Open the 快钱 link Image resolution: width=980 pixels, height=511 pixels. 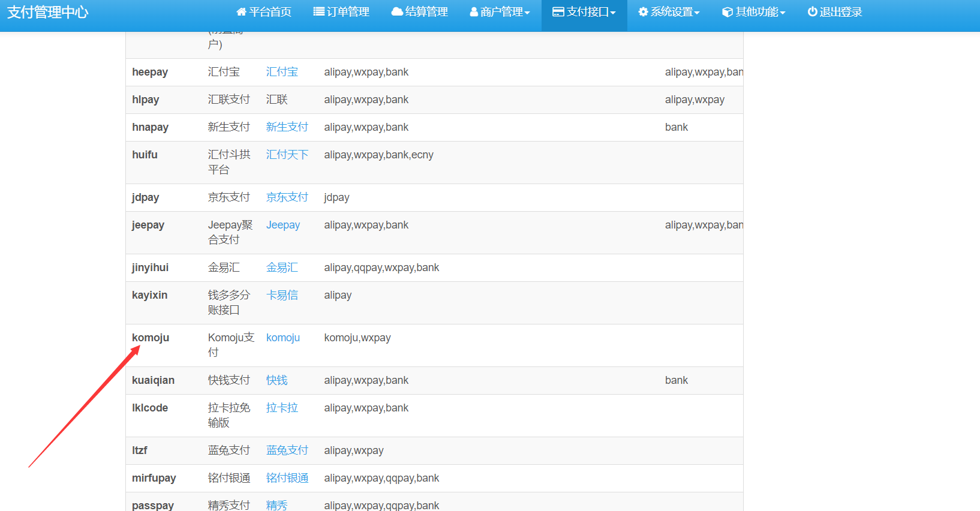[277, 380]
